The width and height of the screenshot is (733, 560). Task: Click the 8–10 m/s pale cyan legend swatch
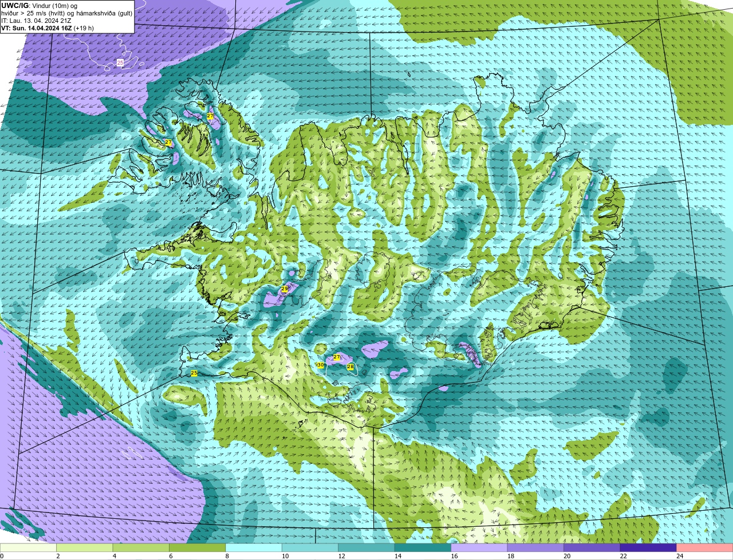point(254,548)
